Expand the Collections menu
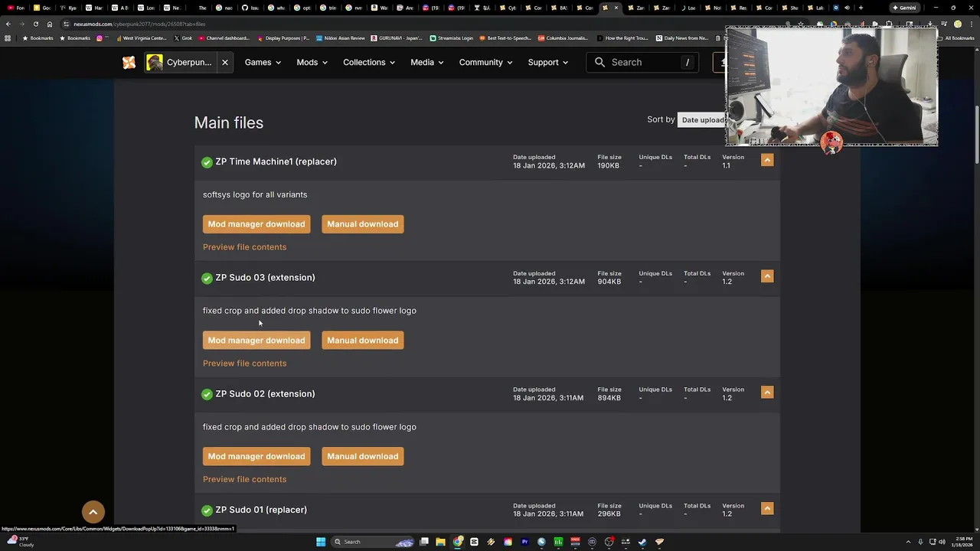The width and height of the screenshot is (980, 551). point(369,62)
